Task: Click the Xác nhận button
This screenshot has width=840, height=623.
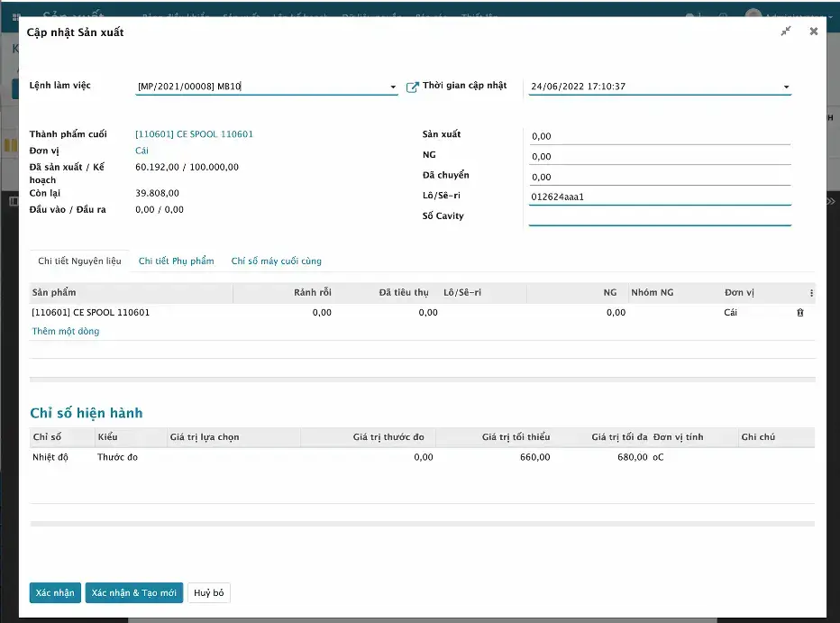Action: coord(55,592)
